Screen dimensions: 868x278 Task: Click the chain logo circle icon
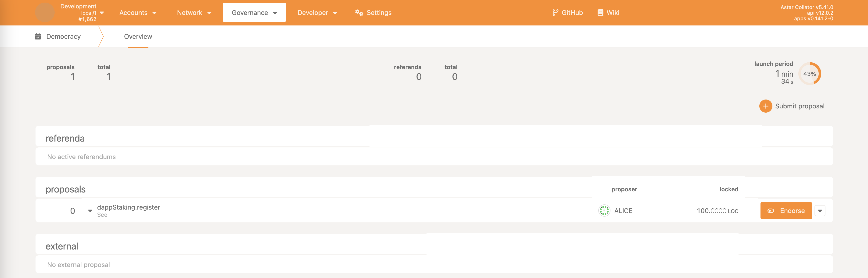[x=45, y=12]
